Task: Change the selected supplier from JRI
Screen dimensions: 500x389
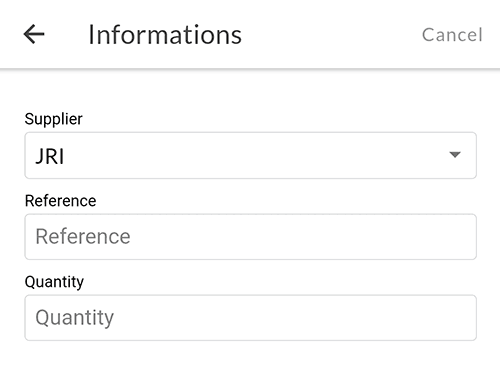Action: tap(251, 155)
